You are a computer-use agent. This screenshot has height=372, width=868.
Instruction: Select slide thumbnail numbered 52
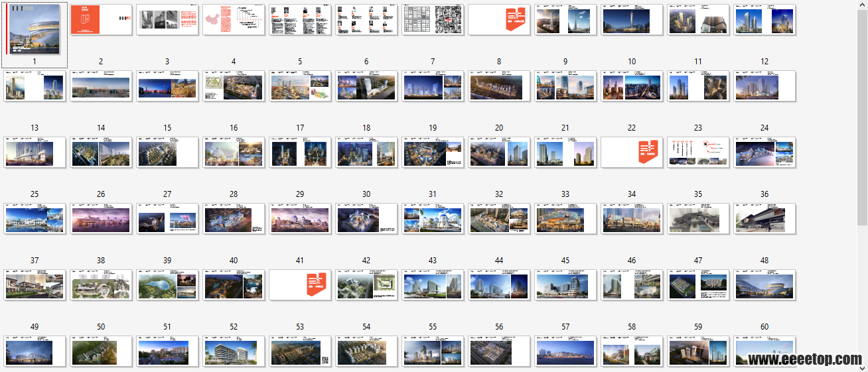[x=234, y=285]
